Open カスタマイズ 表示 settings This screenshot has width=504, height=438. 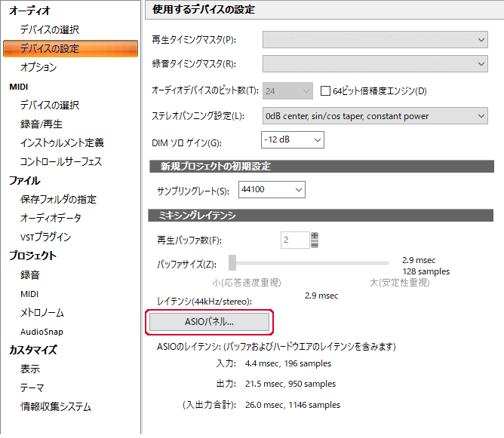coord(30,369)
